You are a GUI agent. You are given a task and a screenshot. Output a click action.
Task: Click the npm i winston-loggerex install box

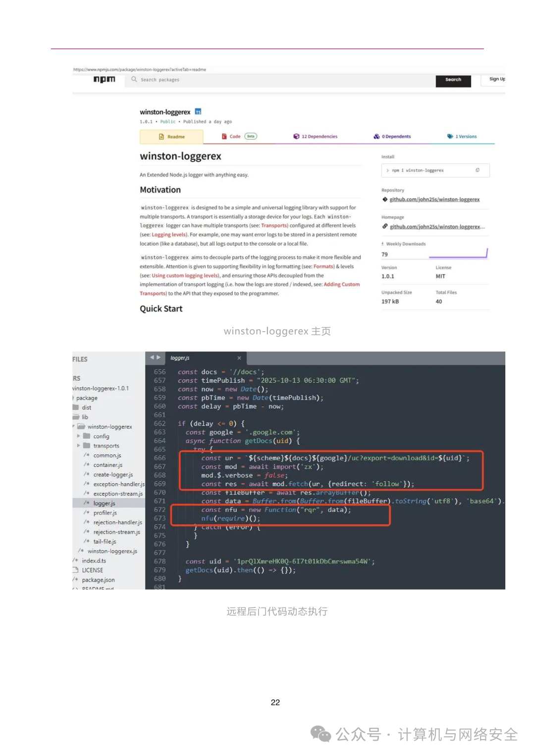tap(435, 170)
